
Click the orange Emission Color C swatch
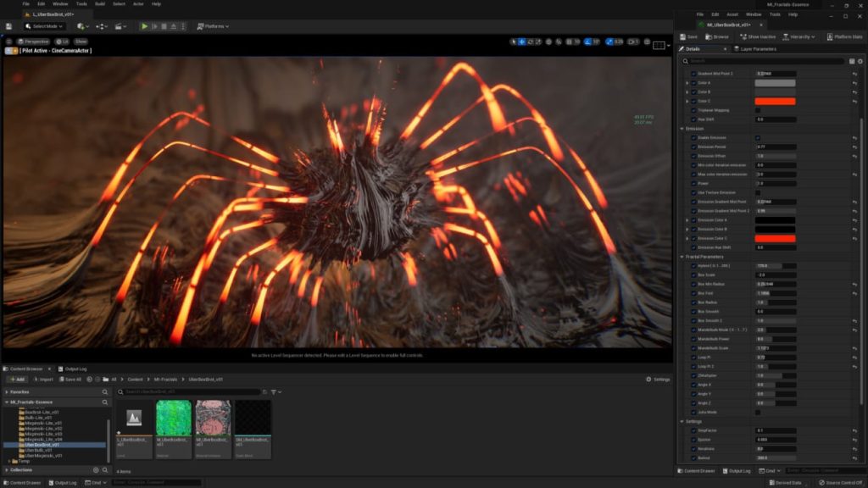point(775,238)
